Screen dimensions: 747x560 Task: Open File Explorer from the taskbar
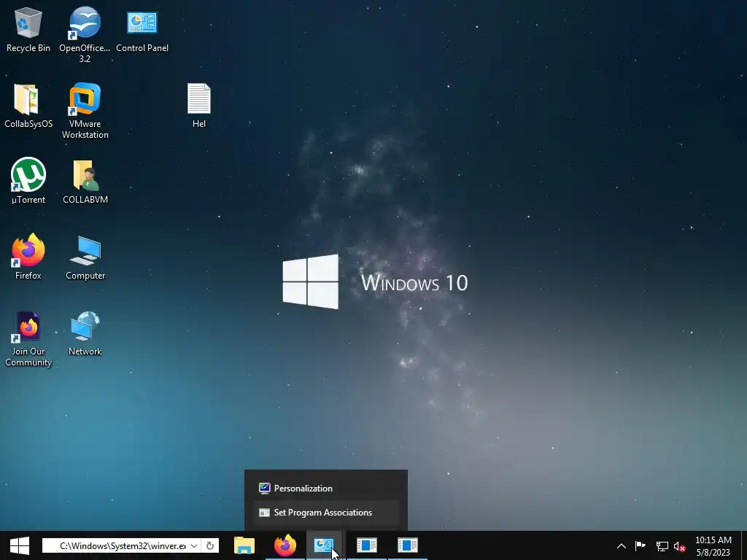[244, 545]
